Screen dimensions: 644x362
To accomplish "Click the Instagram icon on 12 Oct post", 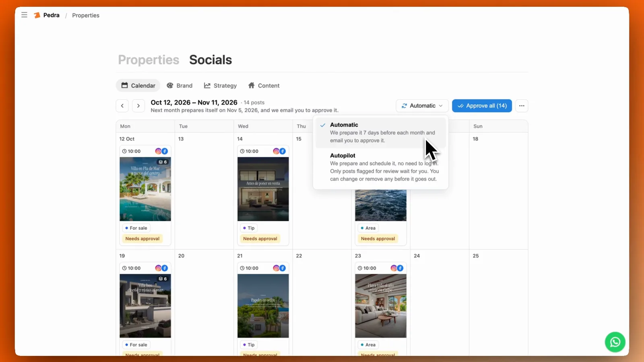I will tap(158, 151).
